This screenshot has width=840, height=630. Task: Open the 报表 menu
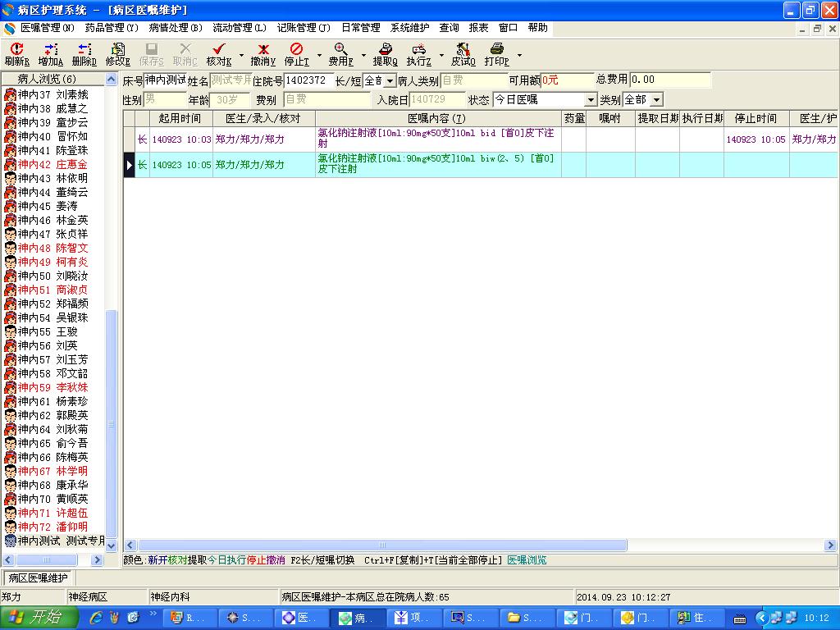tap(478, 28)
